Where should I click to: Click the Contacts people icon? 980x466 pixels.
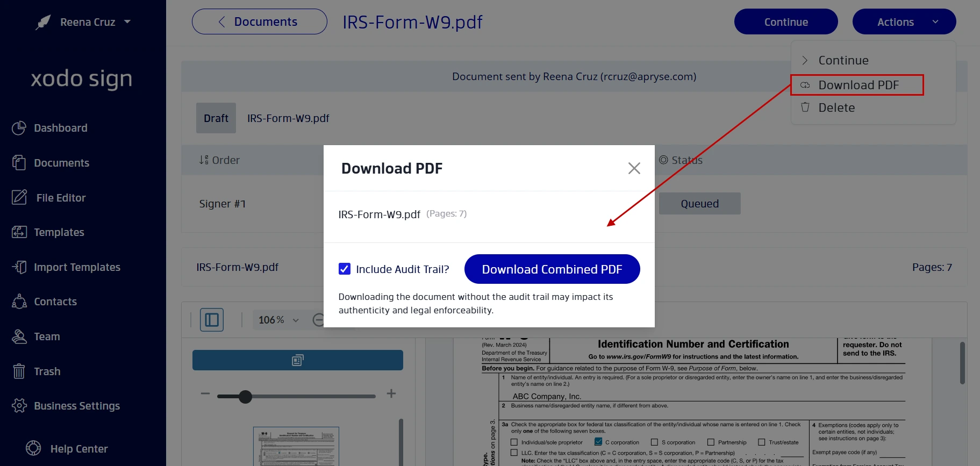coord(19,302)
